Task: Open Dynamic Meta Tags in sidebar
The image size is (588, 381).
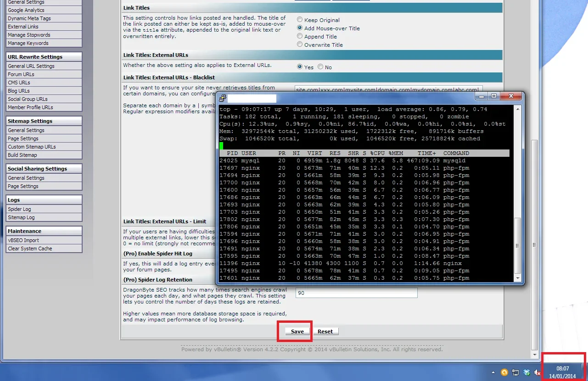Action: (29, 18)
